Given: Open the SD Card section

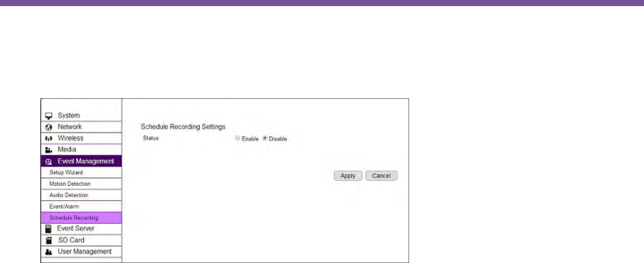Looking at the screenshot, I should point(81,240).
